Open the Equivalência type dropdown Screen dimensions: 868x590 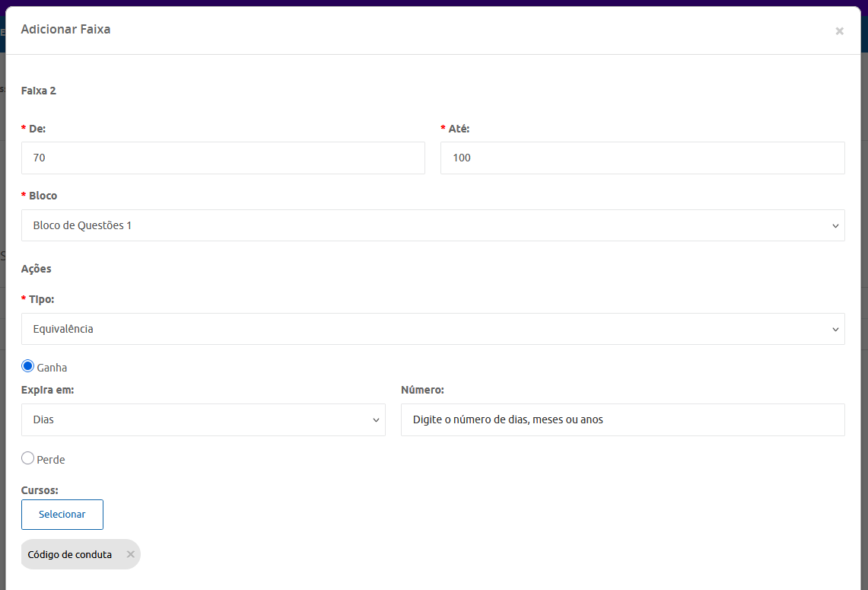click(432, 329)
